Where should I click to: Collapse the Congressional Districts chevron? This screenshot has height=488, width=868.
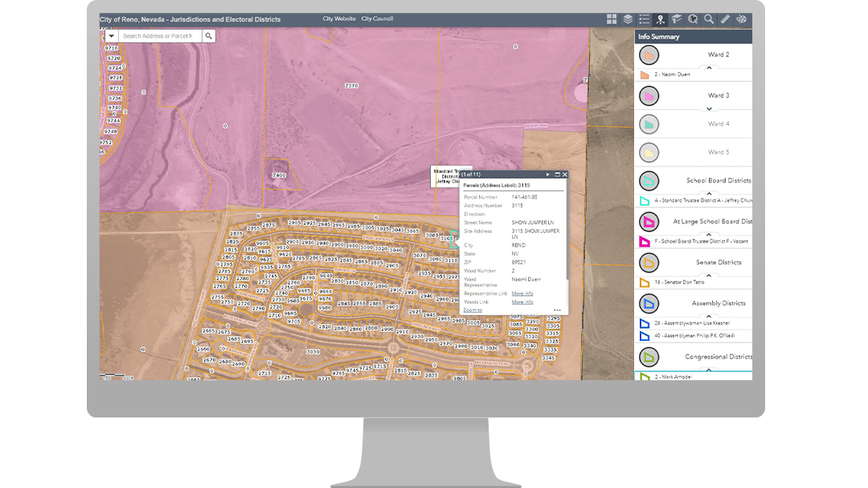tap(709, 370)
